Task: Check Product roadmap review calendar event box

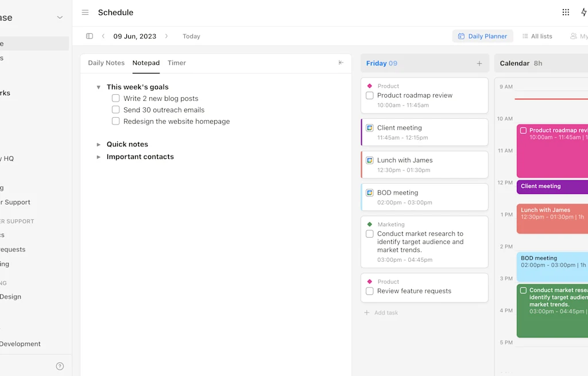Action: pos(523,130)
